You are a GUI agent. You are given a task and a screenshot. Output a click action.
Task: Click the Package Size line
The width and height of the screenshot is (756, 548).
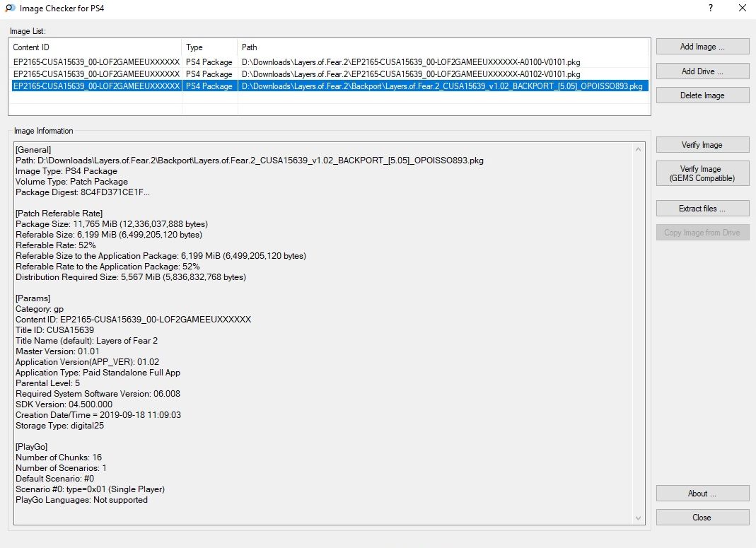coord(112,224)
